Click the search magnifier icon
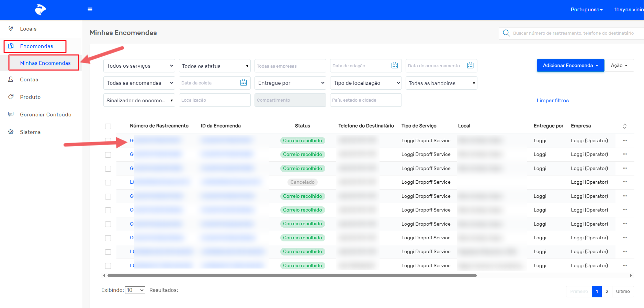644x308 pixels. pyautogui.click(x=506, y=33)
